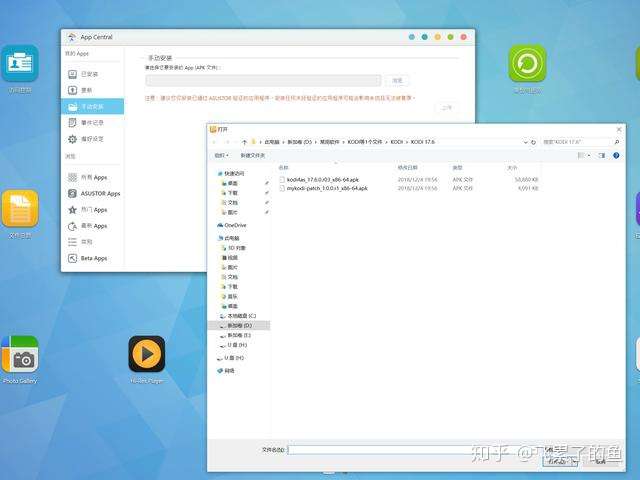The height and width of the screenshot is (480, 640).
Task: Sort files by Name column header
Action: tap(284, 168)
